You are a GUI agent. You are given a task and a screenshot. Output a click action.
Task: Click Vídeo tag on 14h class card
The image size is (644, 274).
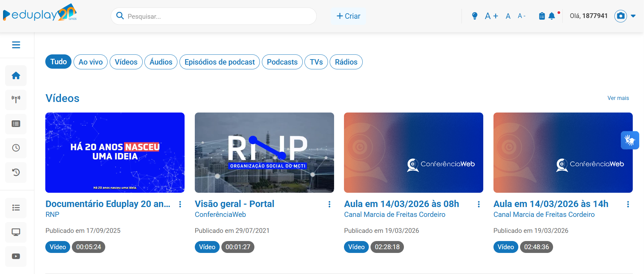coord(506,247)
